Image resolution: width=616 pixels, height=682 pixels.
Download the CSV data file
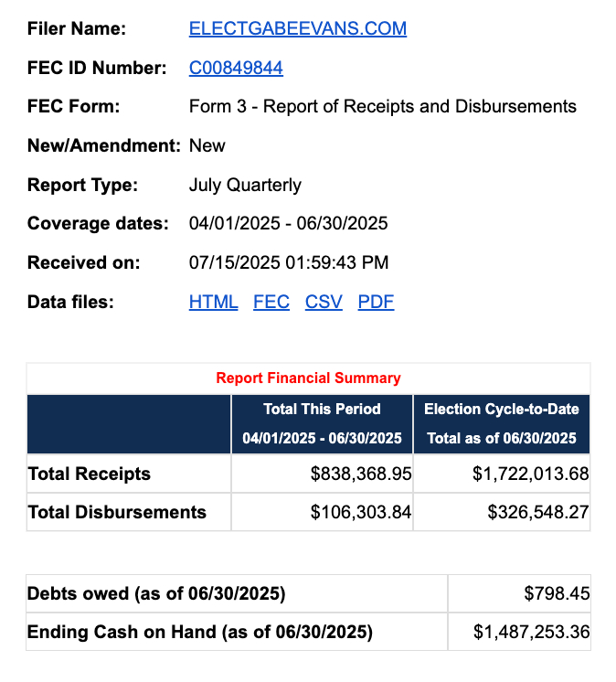coord(324,302)
